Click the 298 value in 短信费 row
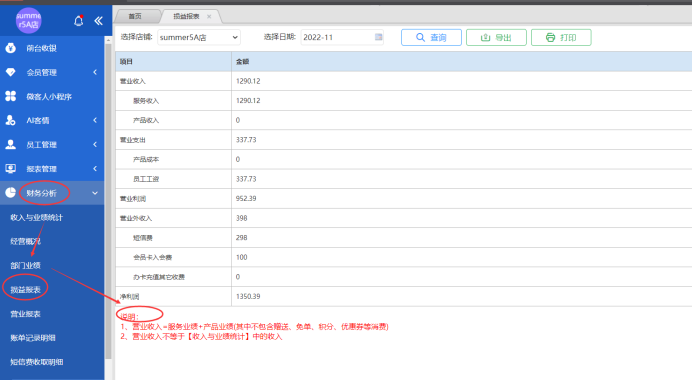The width and height of the screenshot is (692, 380). pyautogui.click(x=241, y=237)
